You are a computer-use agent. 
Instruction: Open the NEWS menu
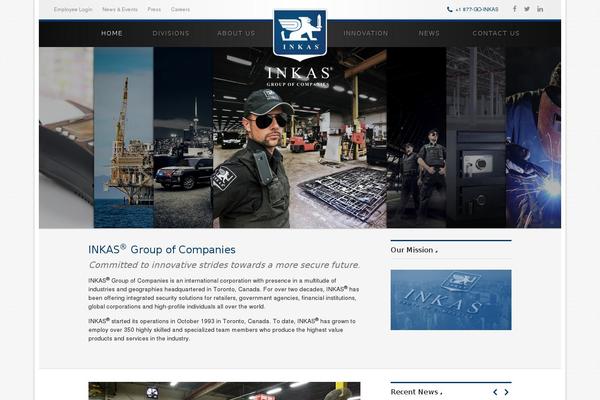(429, 33)
